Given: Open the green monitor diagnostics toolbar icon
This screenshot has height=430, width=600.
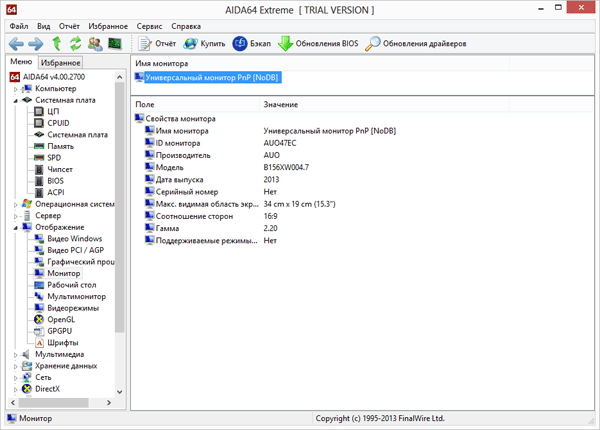Looking at the screenshot, I should pyautogui.click(x=114, y=44).
